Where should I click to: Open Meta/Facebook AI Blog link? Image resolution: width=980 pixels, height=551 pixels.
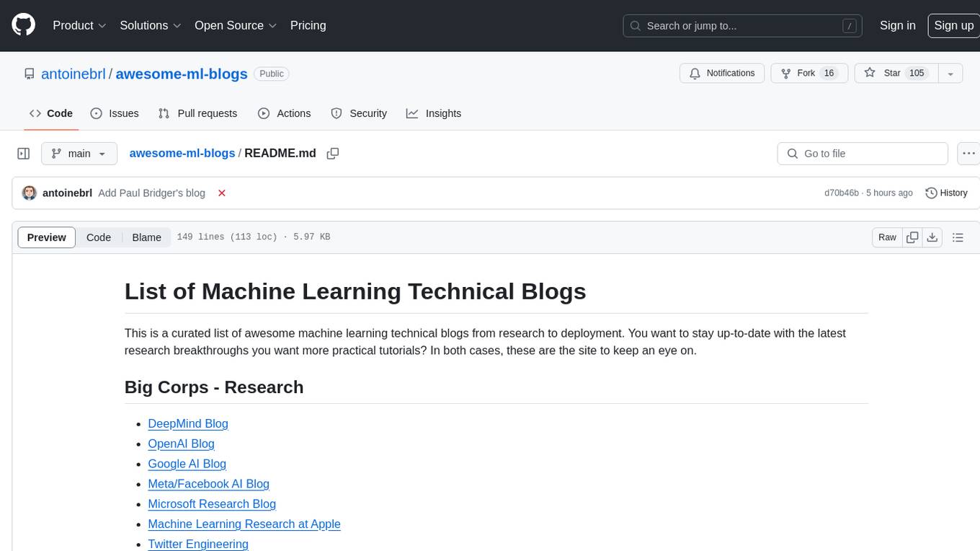click(x=209, y=484)
